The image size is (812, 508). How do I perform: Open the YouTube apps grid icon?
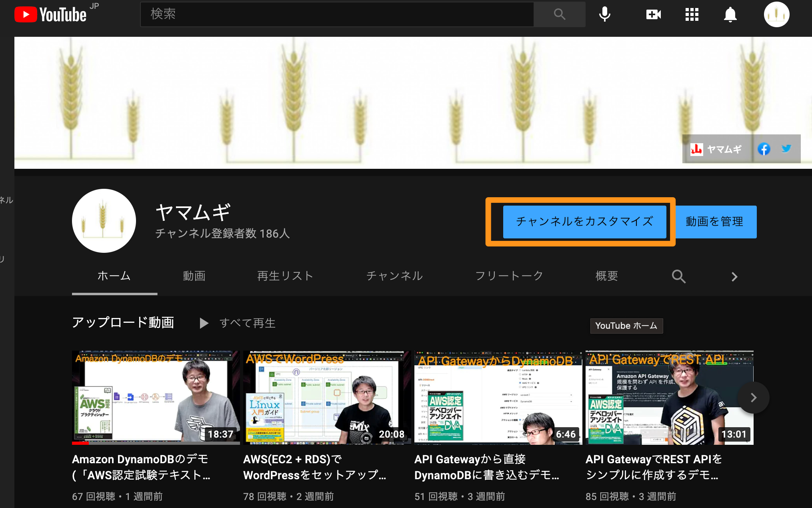point(692,15)
